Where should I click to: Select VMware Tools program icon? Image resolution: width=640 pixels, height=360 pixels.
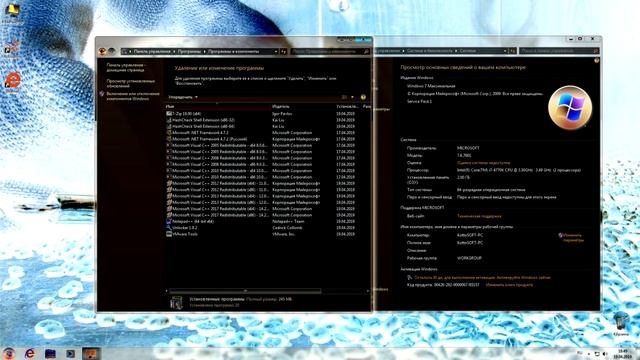tap(169, 234)
